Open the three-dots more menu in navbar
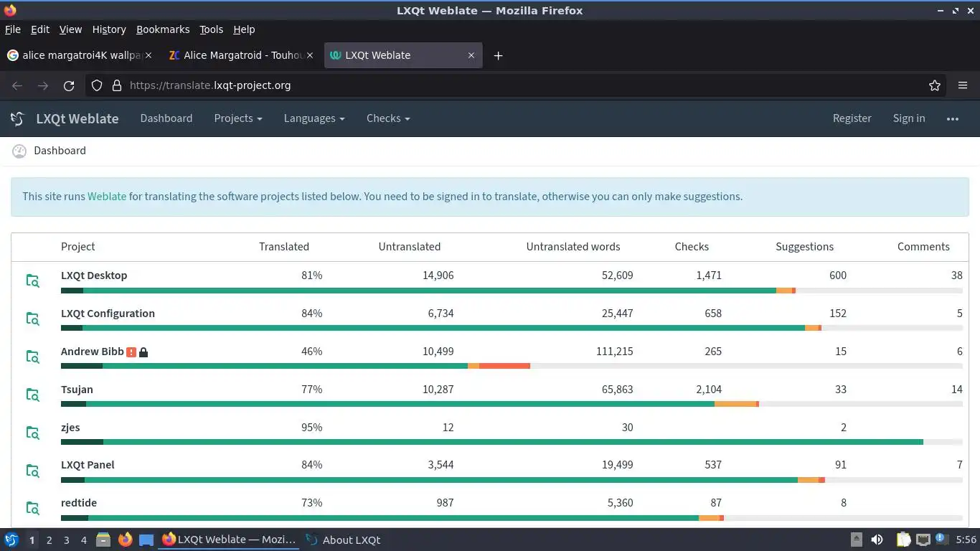The image size is (980, 551). [x=953, y=118]
